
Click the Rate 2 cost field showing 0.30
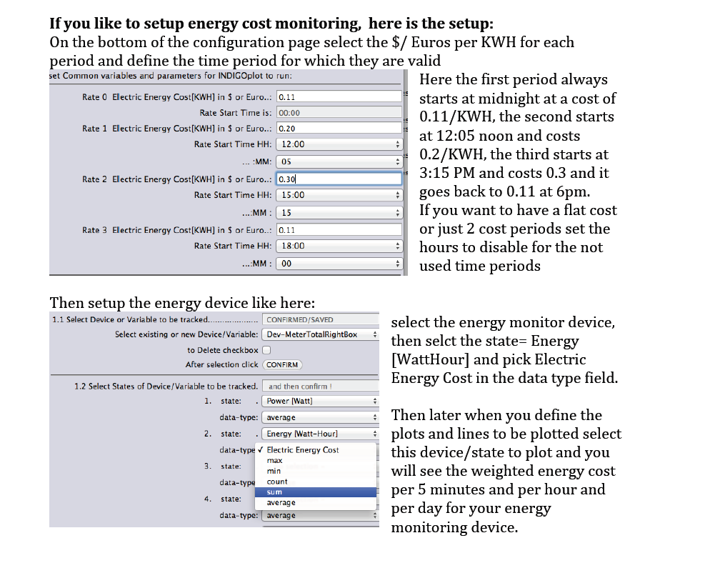339,179
